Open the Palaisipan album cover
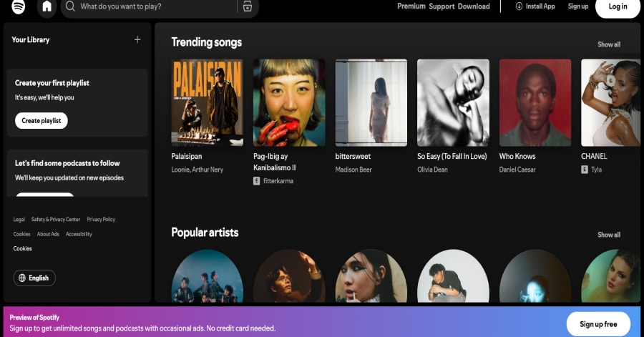The width and height of the screenshot is (644, 337). (207, 102)
